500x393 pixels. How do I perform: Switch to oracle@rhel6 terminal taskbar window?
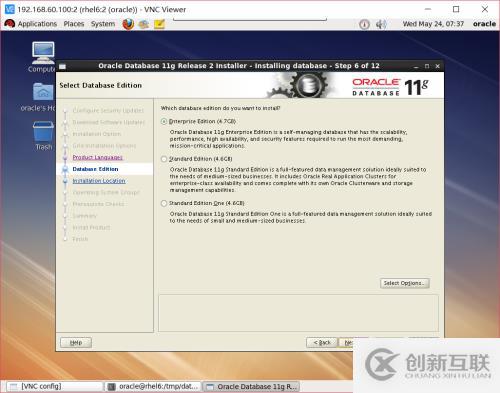pyautogui.click(x=153, y=386)
